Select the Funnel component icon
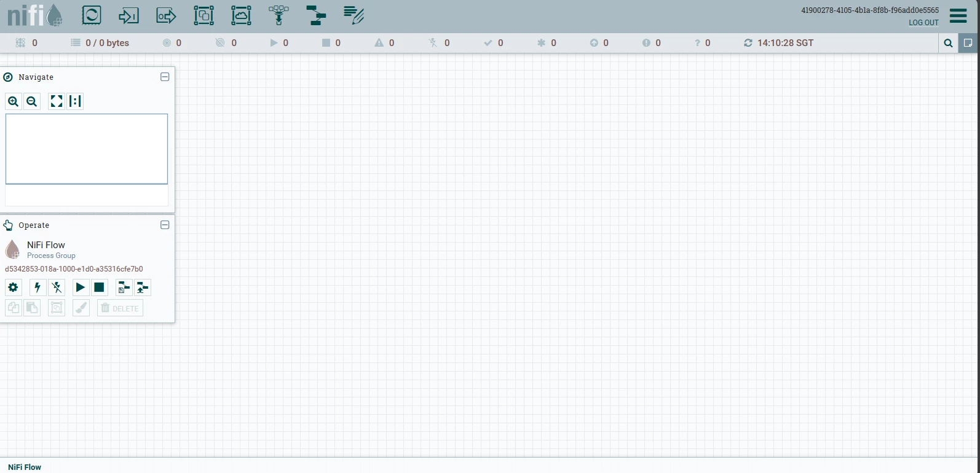The height and width of the screenshot is (473, 980). [x=279, y=15]
